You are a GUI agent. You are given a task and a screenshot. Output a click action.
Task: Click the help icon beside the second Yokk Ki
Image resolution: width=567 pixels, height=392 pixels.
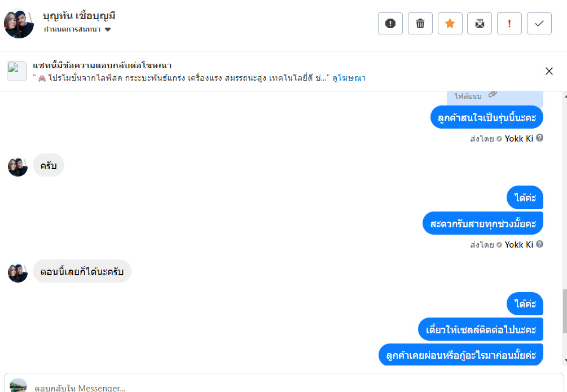tap(540, 244)
